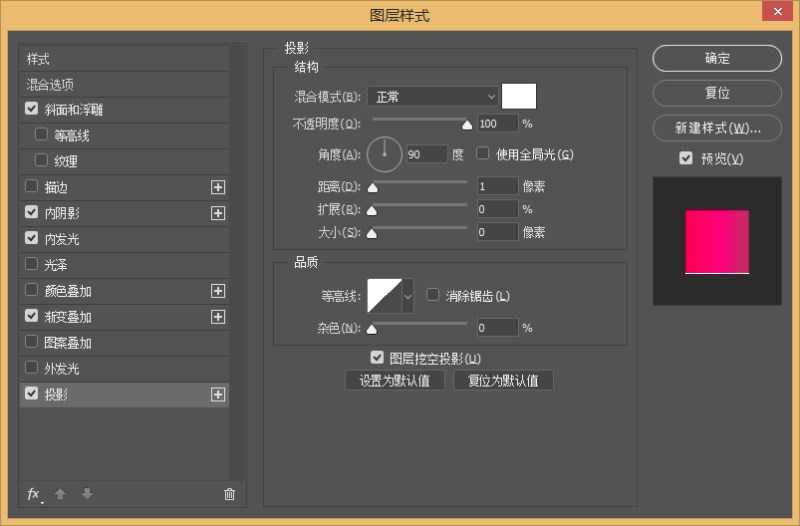Click the 大小 value field
The width and height of the screenshot is (800, 526).
coord(497,232)
